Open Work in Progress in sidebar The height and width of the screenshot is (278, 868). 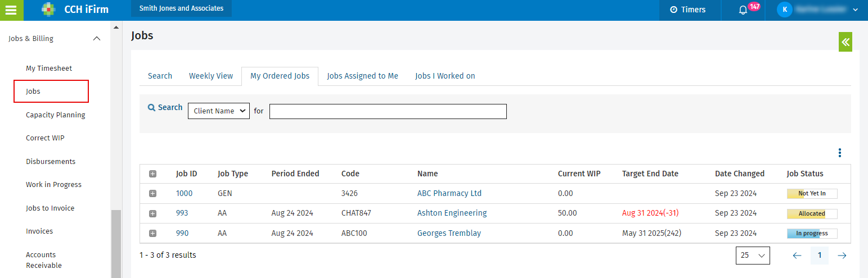(53, 184)
